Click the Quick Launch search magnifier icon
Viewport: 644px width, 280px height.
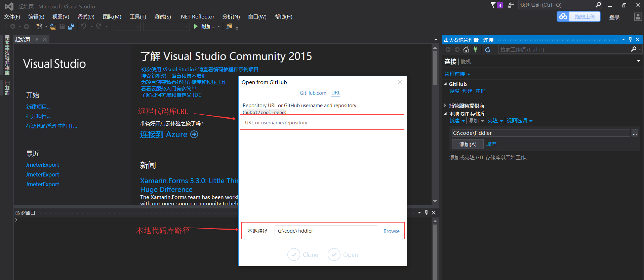pyautogui.click(x=599, y=5)
